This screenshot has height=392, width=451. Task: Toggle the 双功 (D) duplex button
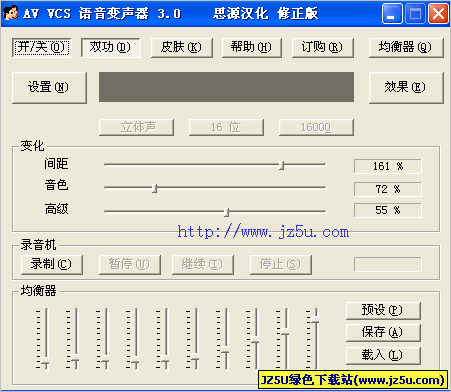tap(111, 47)
